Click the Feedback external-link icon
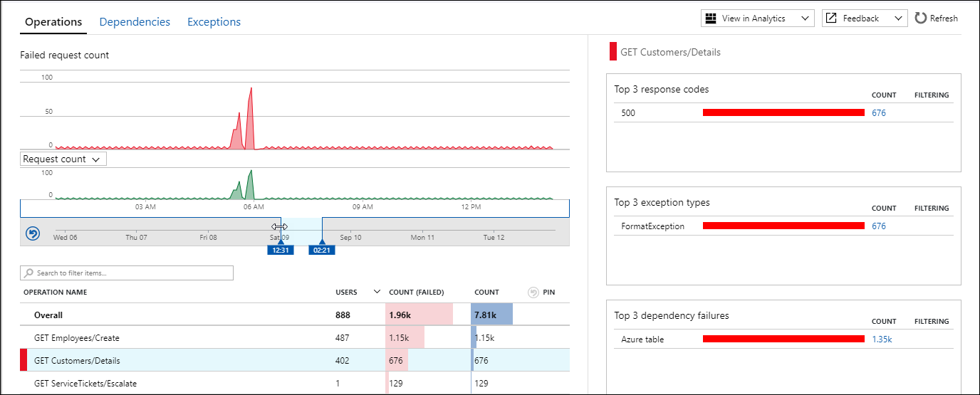The height and width of the screenshot is (395, 980). 831,19
